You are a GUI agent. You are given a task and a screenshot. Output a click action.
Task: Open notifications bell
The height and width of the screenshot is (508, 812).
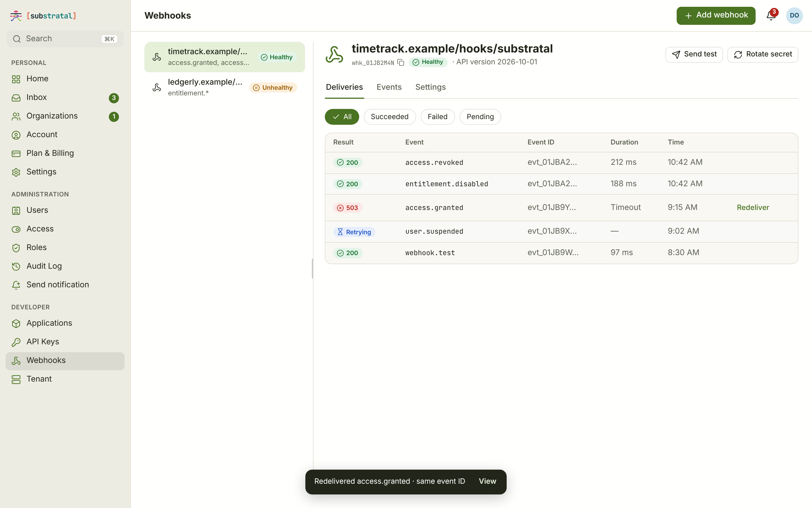tap(771, 16)
